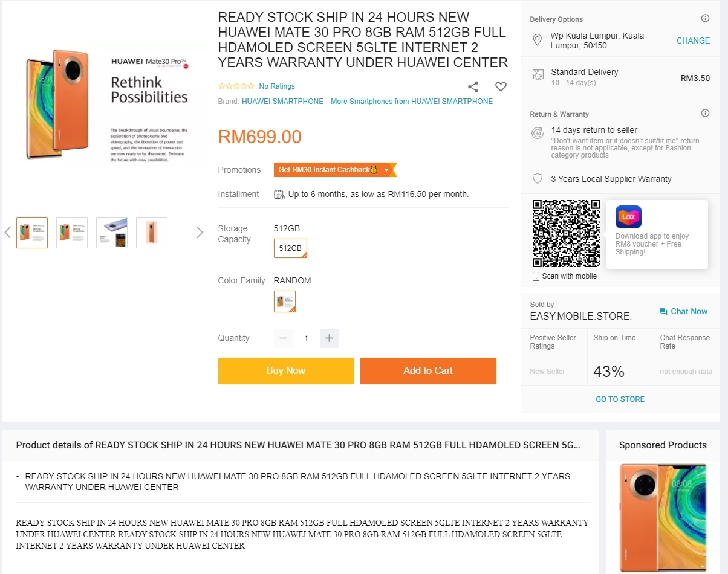Click Return & Warranty info icon
Viewport: 728px width, 574px height.
[x=705, y=114]
